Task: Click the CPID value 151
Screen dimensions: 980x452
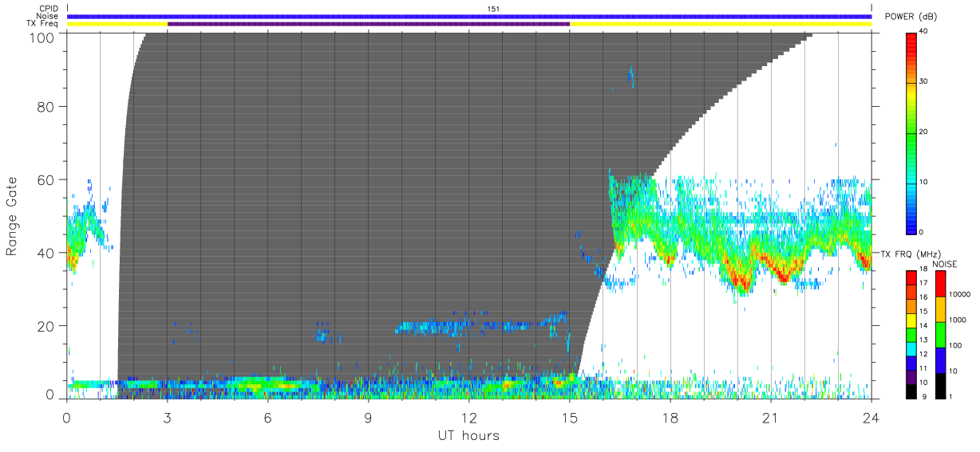Action: click(493, 9)
